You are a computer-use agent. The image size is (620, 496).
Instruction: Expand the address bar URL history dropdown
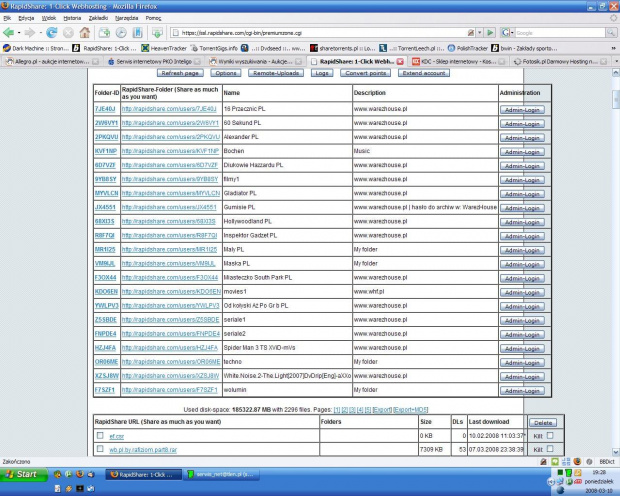click(479, 33)
